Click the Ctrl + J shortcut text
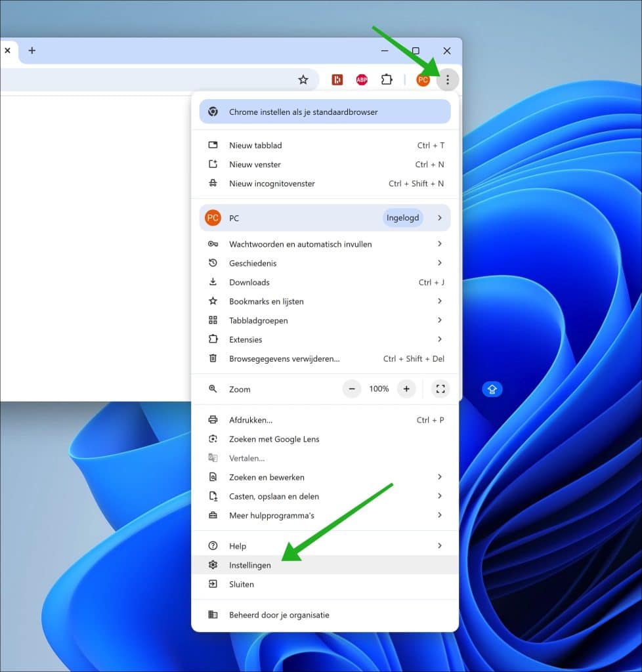Image resolution: width=642 pixels, height=672 pixels. 431,282
